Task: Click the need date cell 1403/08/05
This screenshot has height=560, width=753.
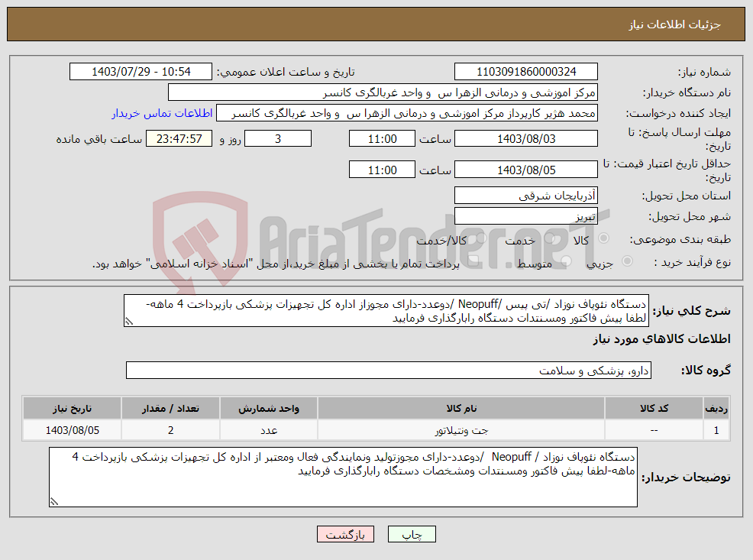Action: click(x=72, y=430)
